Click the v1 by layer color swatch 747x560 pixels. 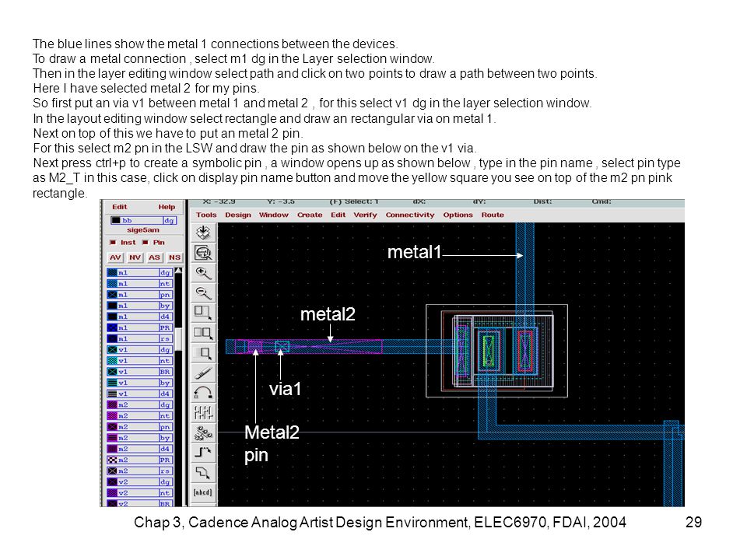coord(112,383)
